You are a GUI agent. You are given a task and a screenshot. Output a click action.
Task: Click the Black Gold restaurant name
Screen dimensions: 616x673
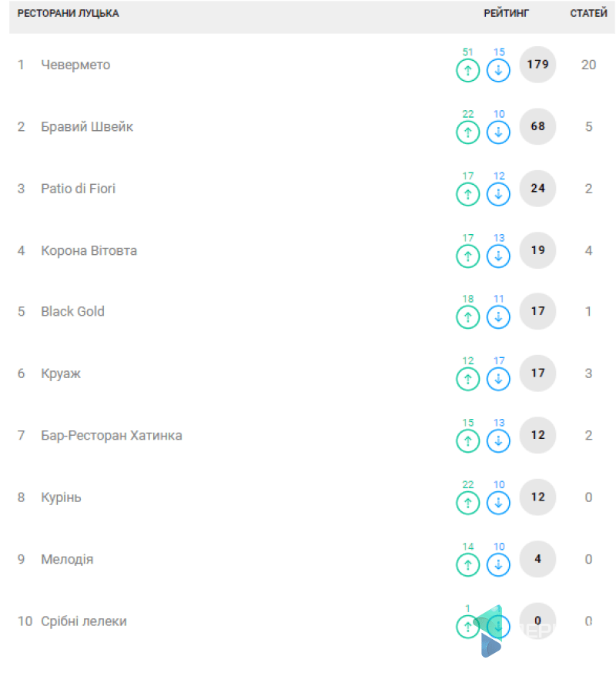click(72, 311)
